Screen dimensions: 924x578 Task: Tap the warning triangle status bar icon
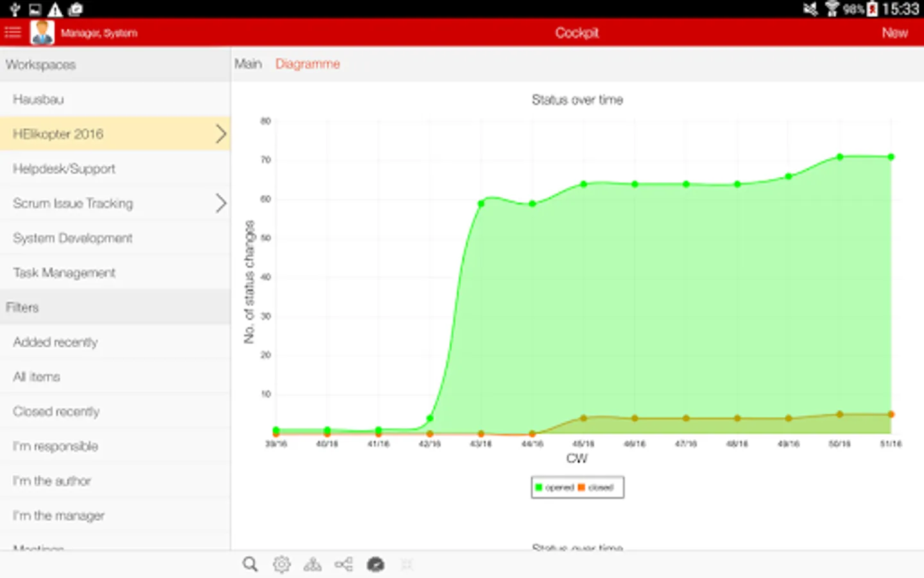click(x=55, y=9)
